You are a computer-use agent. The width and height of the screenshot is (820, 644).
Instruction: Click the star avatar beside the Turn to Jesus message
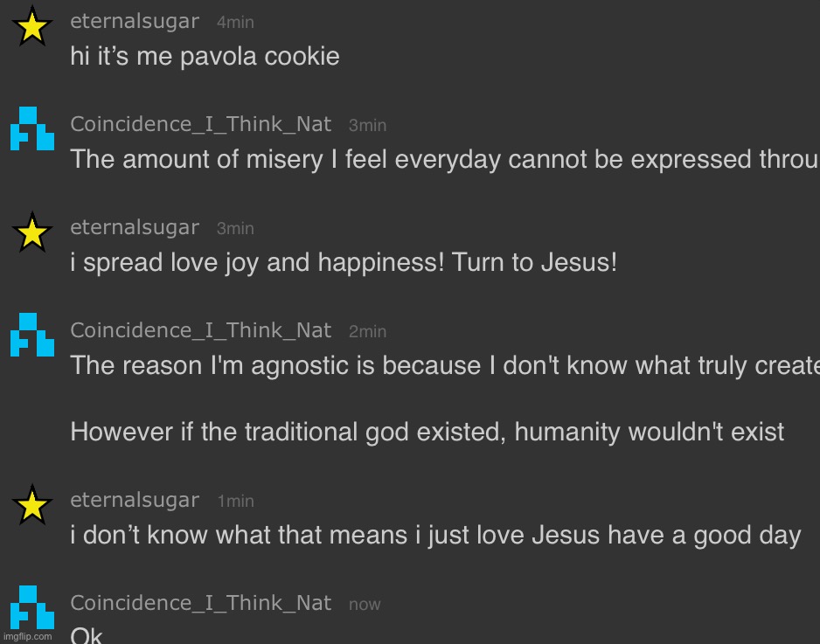coord(32,232)
